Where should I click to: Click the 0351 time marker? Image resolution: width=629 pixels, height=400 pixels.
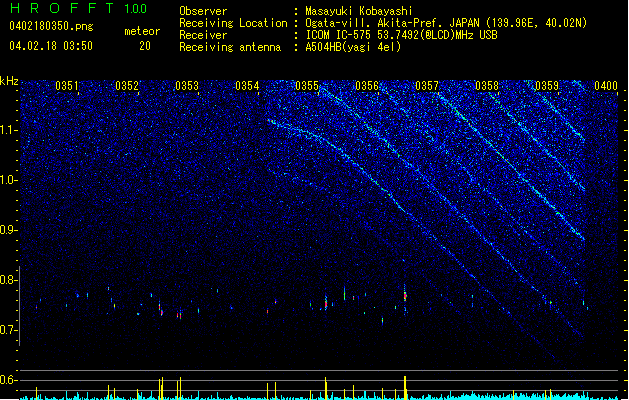(67, 86)
